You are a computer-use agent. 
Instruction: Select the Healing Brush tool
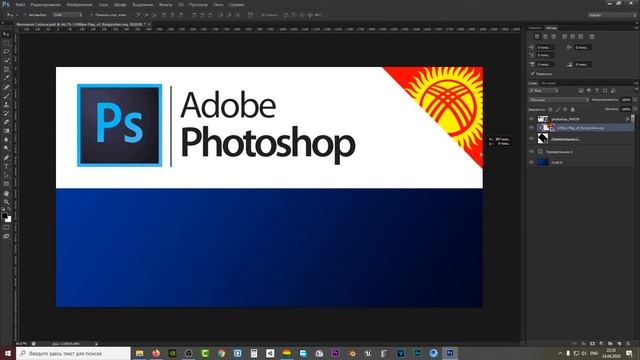(x=6, y=87)
